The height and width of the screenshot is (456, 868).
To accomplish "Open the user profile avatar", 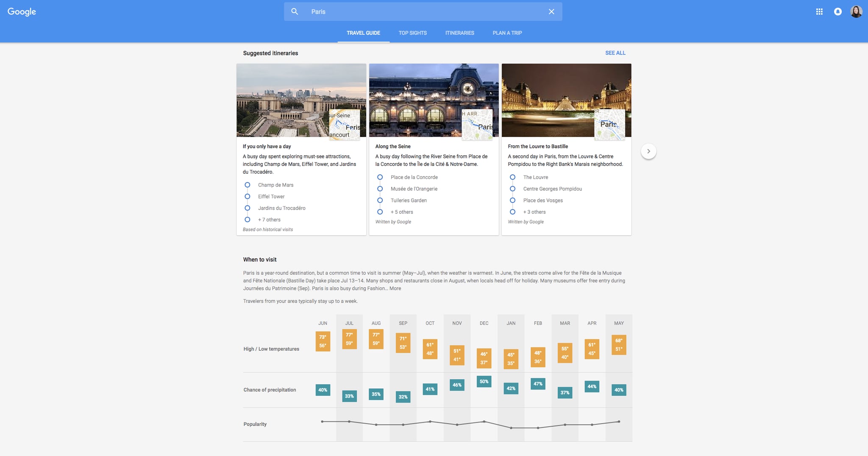I will (856, 11).
